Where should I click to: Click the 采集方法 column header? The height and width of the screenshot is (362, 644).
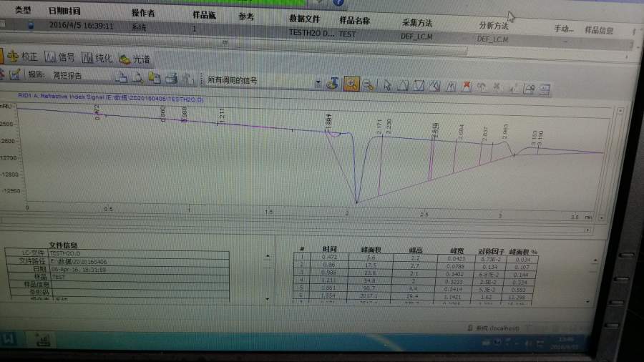click(x=417, y=23)
